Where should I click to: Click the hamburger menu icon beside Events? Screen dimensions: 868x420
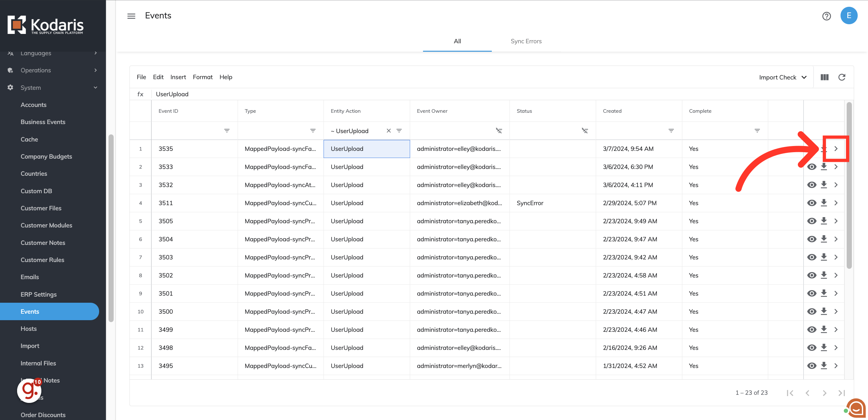131,16
